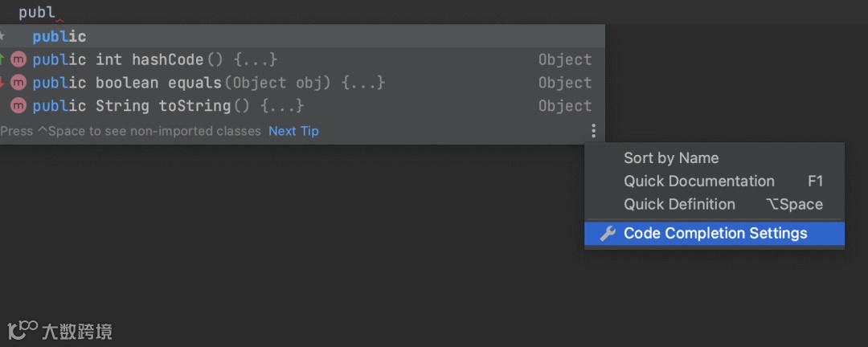The image size is (868, 347).
Task: Select the toString() completion suggestion
Action: [168, 106]
